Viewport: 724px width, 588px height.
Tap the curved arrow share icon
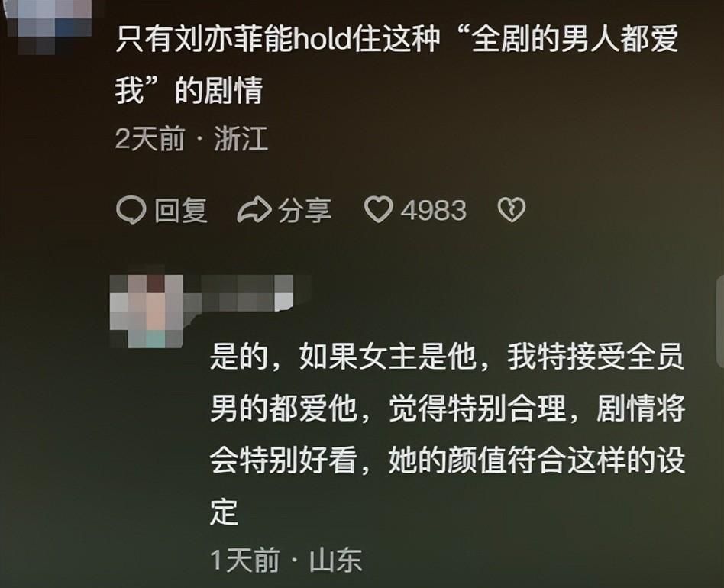[254, 211]
